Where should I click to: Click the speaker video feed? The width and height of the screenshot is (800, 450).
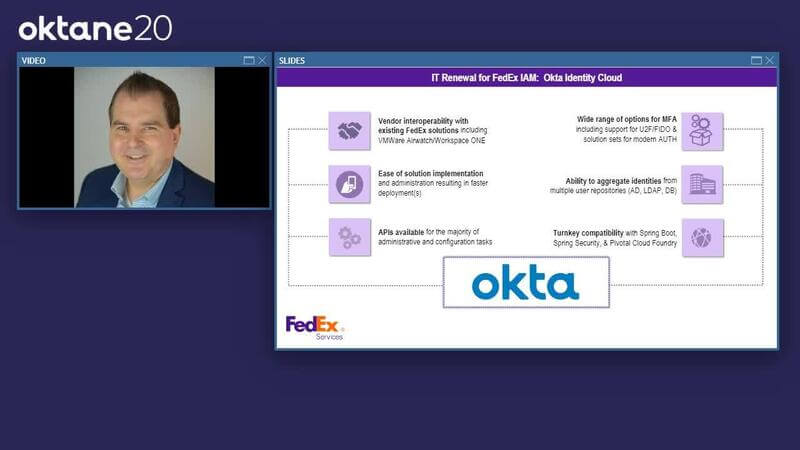(x=144, y=137)
